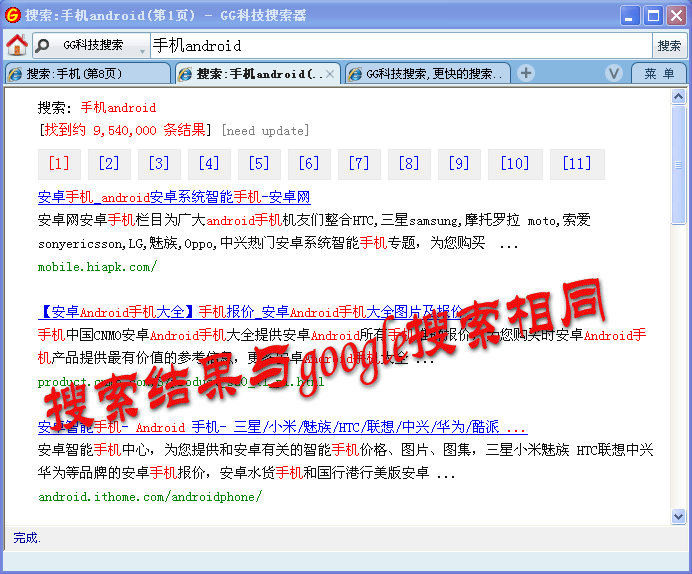This screenshot has height=574, width=692.
Task: Click the GG logo icon in the title bar
Action: tap(13, 15)
